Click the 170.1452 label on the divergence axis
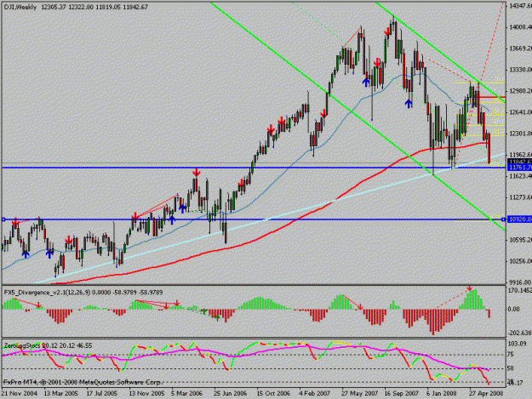The width and height of the screenshot is (532, 399). tap(520, 290)
